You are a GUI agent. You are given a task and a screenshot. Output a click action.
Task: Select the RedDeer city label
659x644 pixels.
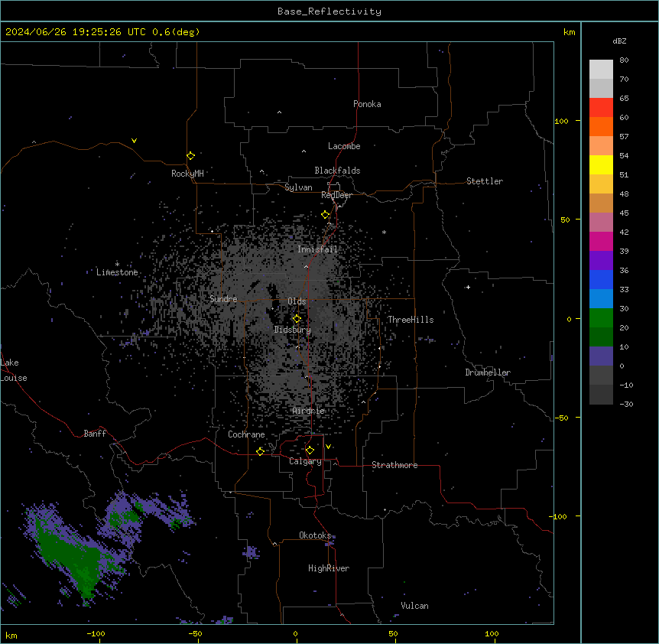[336, 195]
